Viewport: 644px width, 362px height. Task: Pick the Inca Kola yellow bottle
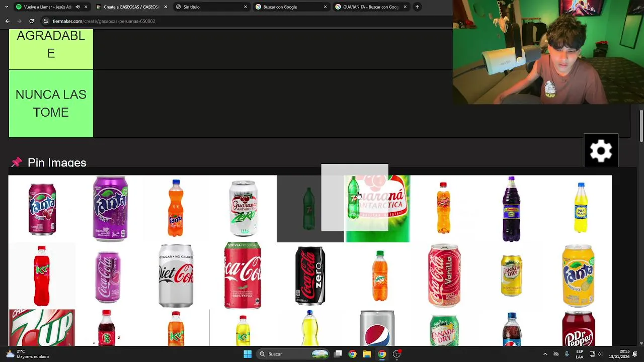click(x=581, y=208)
